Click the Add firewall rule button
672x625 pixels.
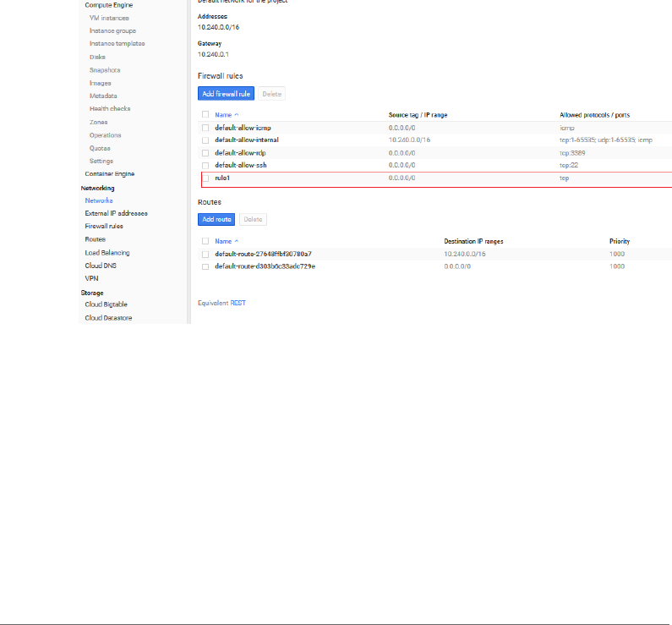226,93
